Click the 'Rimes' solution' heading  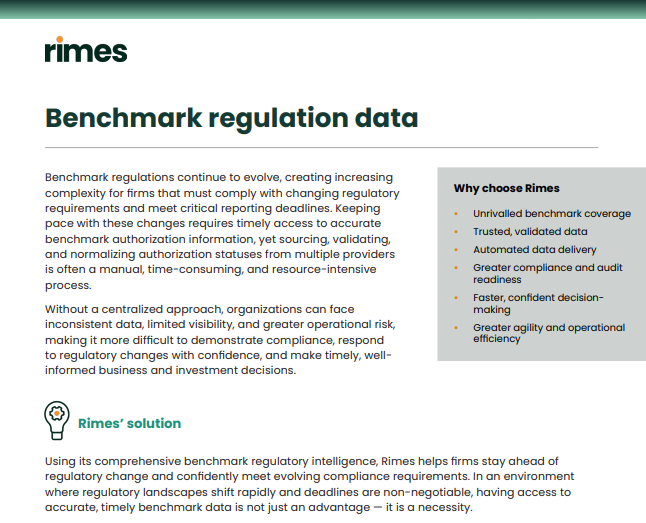[129, 423]
